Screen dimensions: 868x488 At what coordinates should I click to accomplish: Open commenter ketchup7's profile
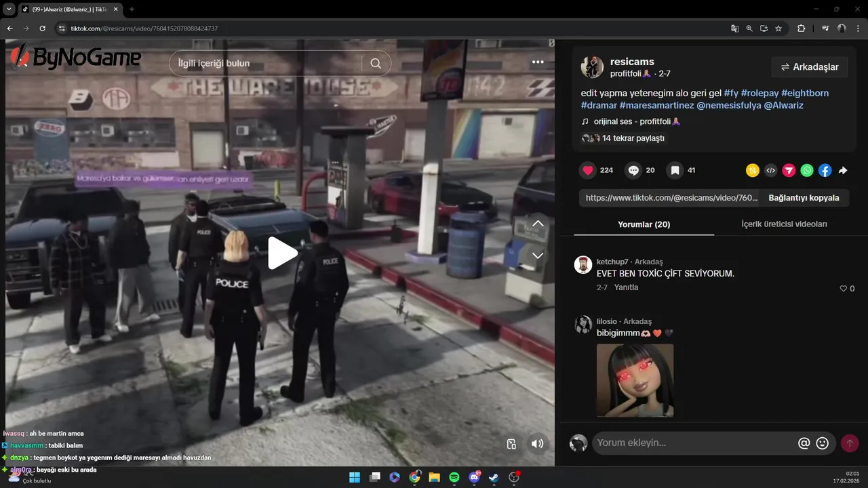612,262
